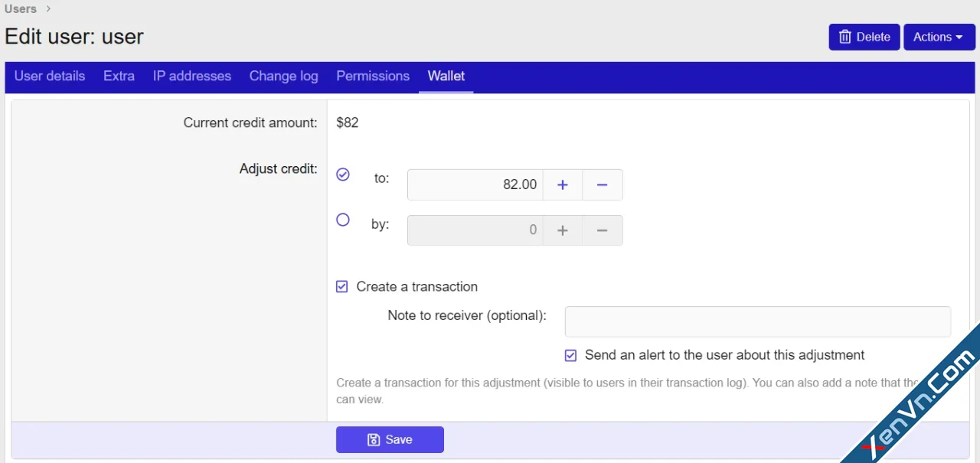Click the Actions caret icon
This screenshot has height=463, width=980.
[958, 36]
